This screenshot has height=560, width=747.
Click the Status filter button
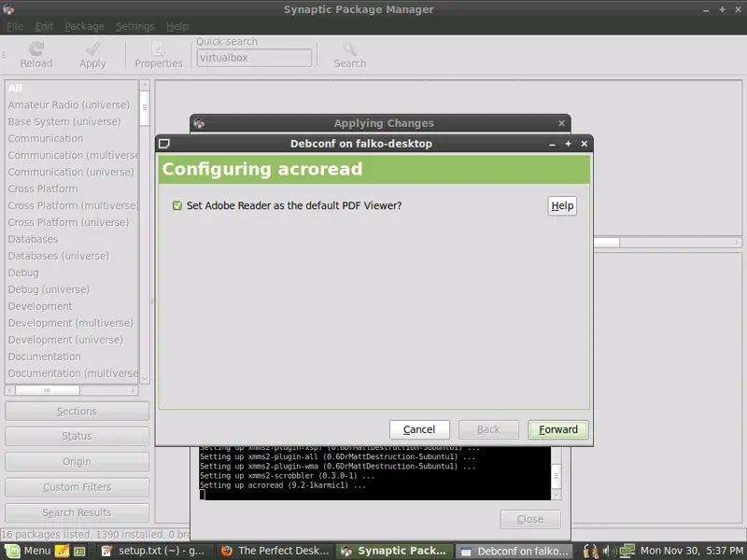tap(77, 436)
